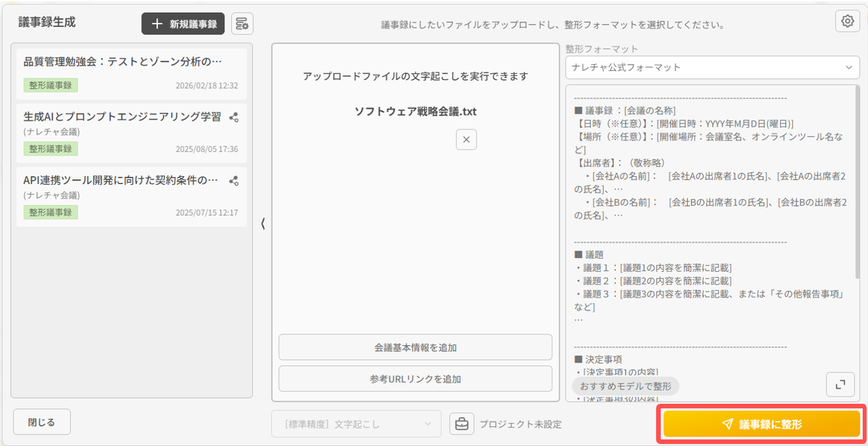The width and height of the screenshot is (868, 446).
Task: Click 参考URLリンクを追加 button
Action: pyautogui.click(x=415, y=379)
